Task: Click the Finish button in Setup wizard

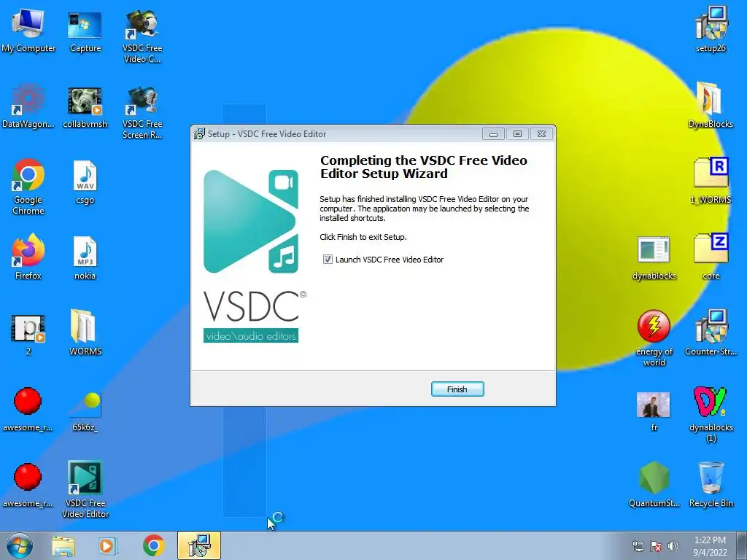Action: [457, 389]
